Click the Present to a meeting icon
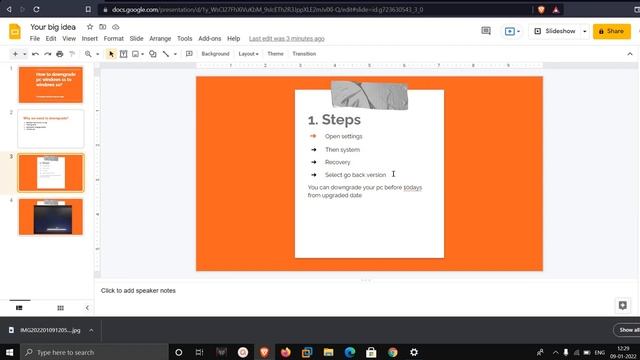 [x=509, y=31]
